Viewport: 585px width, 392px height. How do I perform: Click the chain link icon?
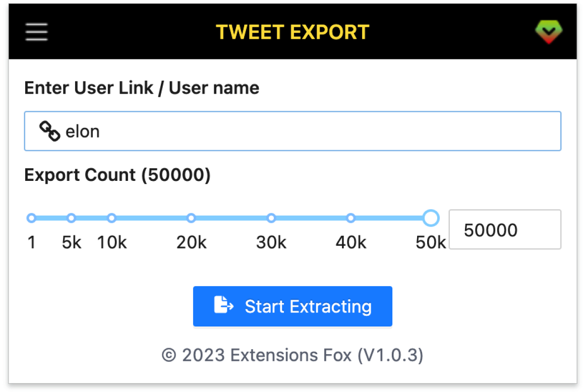pos(50,132)
